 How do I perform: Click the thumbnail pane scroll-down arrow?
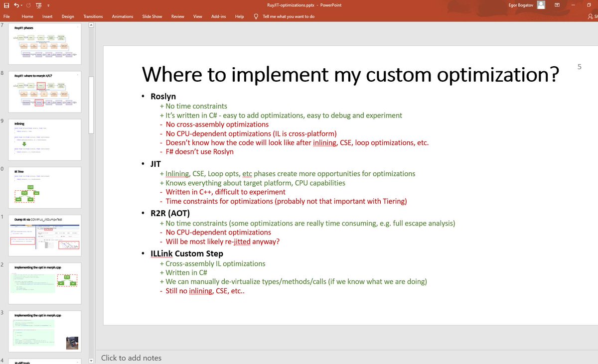[91, 361]
